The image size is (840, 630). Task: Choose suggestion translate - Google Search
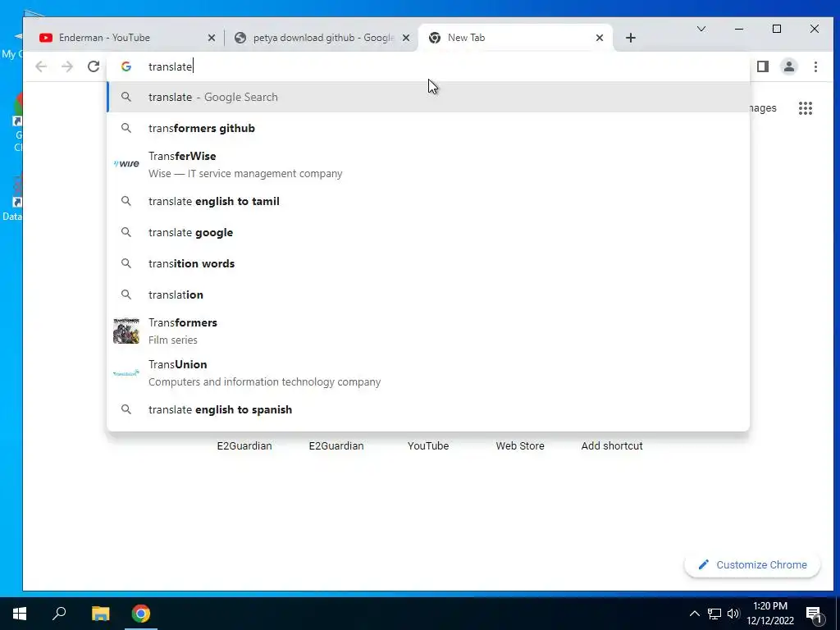428,97
